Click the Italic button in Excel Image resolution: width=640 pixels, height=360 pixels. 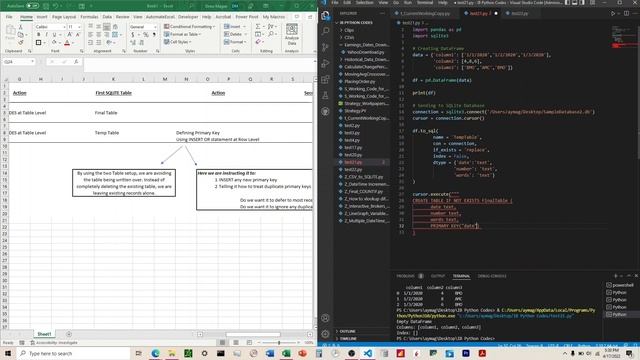click(47, 35)
